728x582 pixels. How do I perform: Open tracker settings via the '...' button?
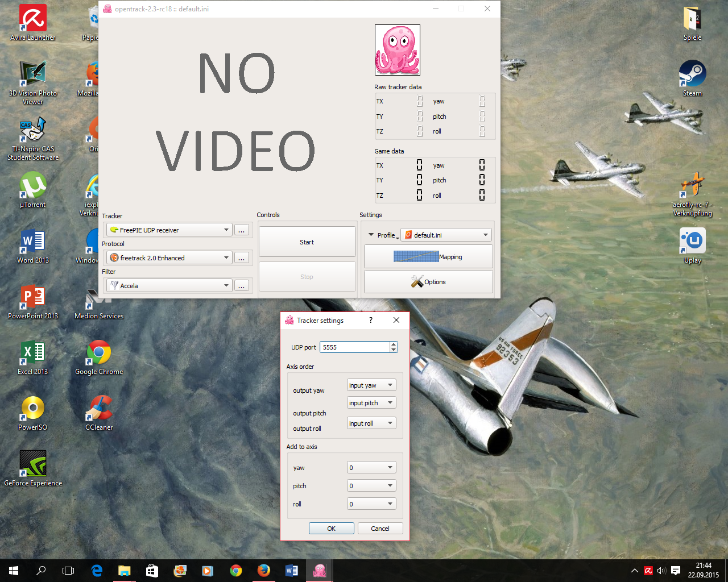[242, 230]
